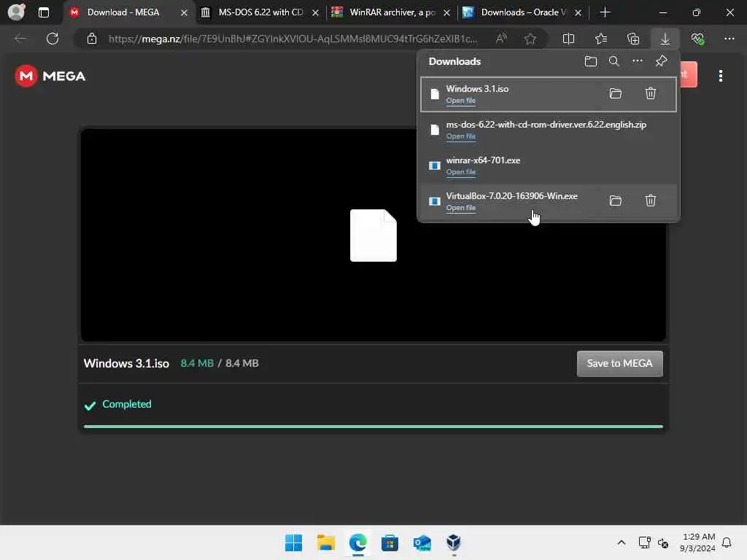Open the split screen button
The image size is (747, 560).
click(x=568, y=39)
